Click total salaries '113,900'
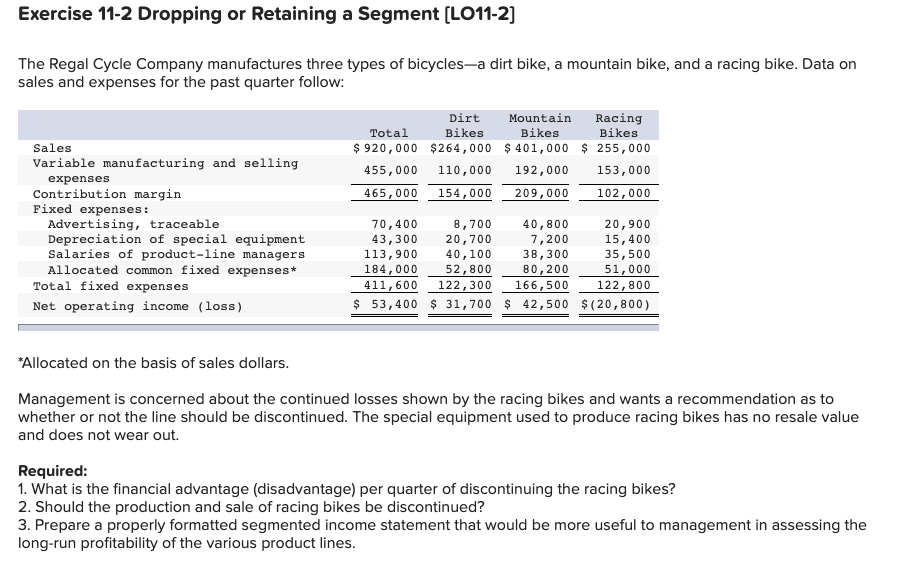This screenshot has width=902, height=569. tap(391, 254)
